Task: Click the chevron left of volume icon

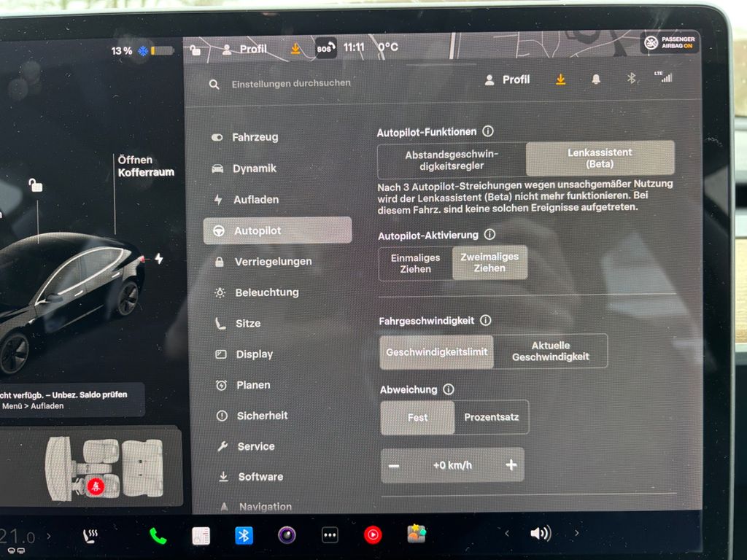Action: point(507,533)
